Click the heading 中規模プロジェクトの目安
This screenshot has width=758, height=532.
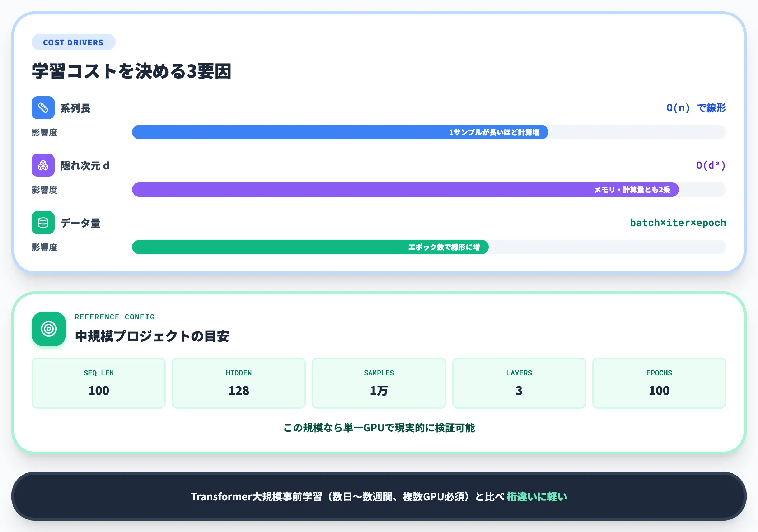point(152,336)
